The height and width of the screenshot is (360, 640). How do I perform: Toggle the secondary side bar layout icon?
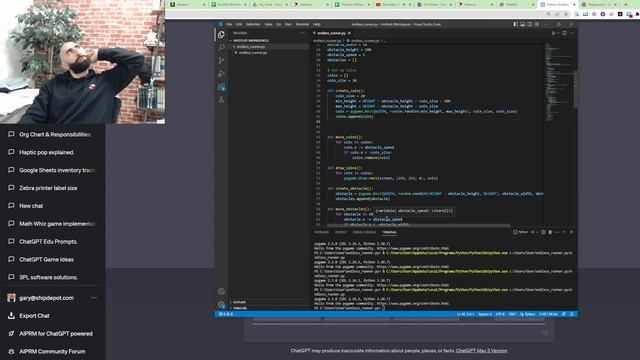click(530, 24)
